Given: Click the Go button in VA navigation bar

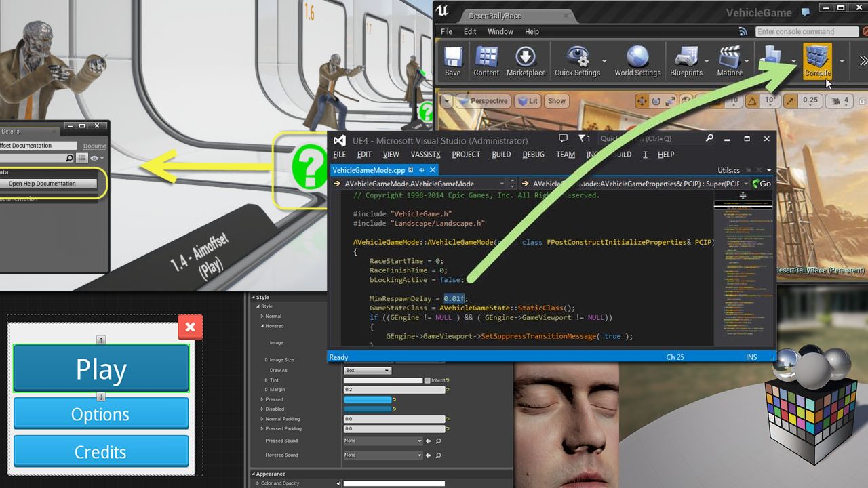Looking at the screenshot, I should 762,184.
